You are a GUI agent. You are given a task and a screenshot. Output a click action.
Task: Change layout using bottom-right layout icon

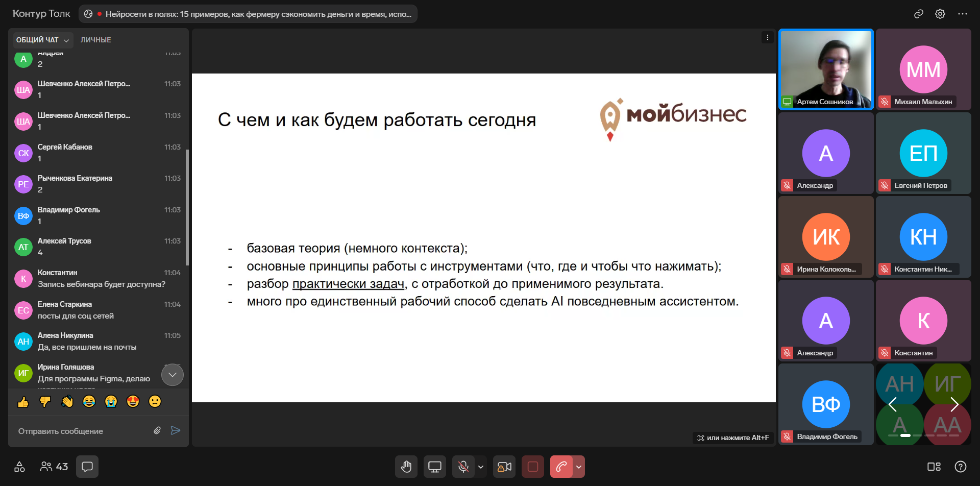coord(934,467)
